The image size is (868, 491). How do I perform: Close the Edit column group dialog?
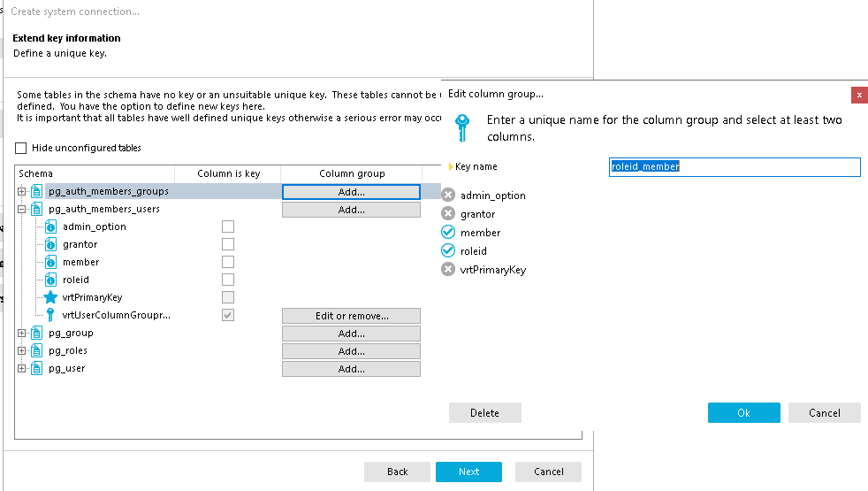pos(859,95)
